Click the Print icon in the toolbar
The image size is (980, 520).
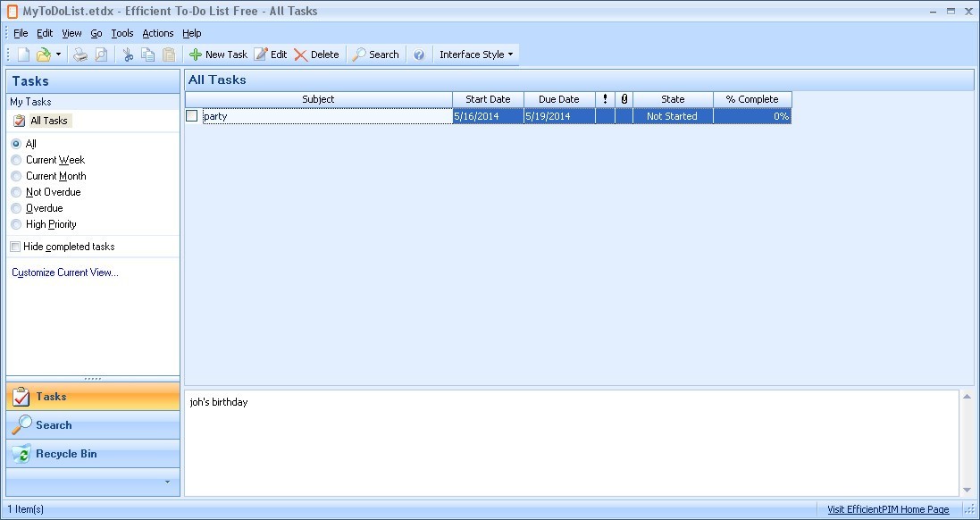click(80, 54)
